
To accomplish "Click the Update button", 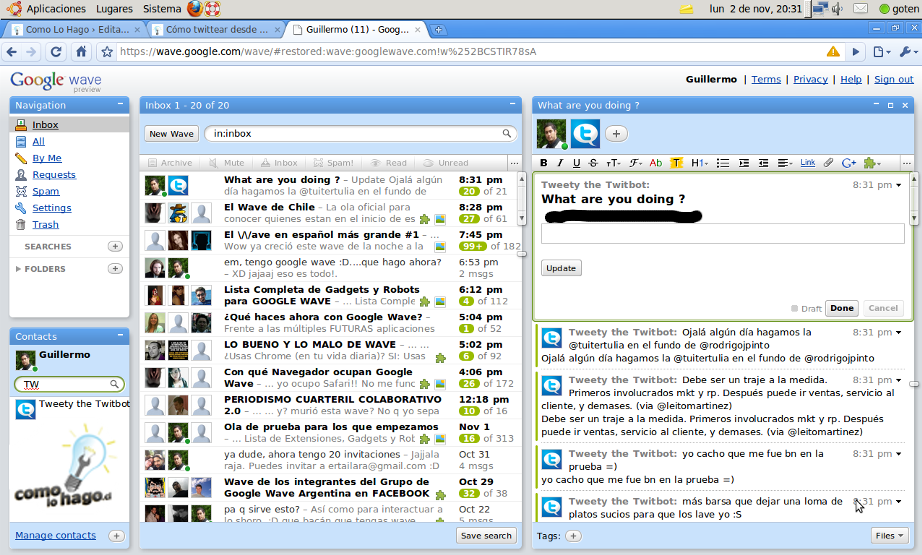I will (x=561, y=268).
